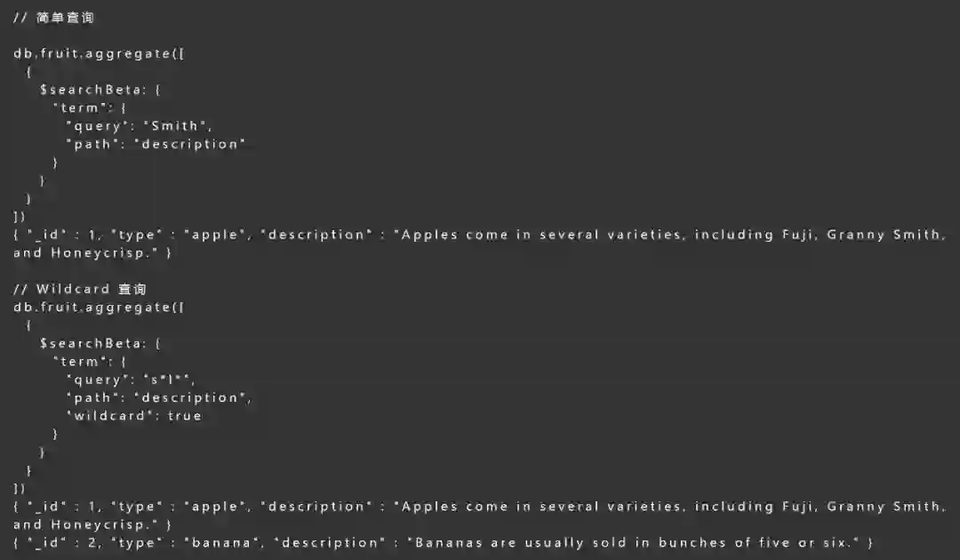Click "path" key in the wildcard query
960x560 pixels.
(92, 397)
